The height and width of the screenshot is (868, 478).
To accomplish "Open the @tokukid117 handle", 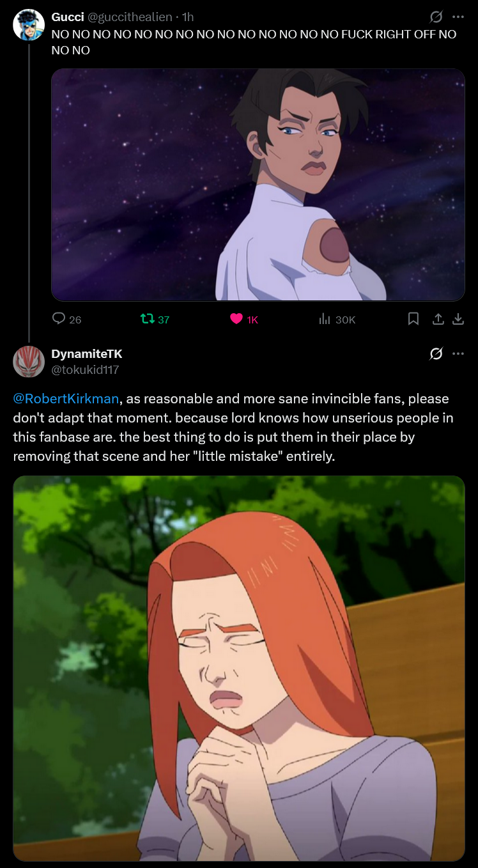I will pyautogui.click(x=85, y=369).
